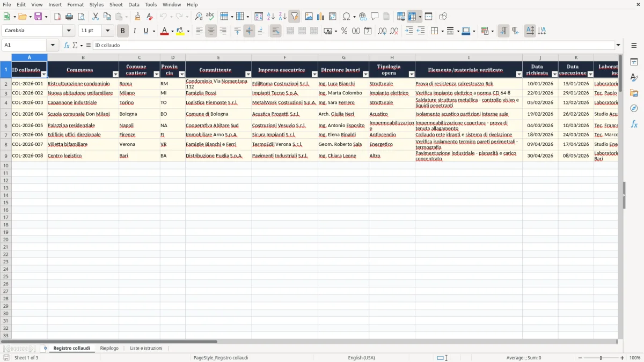Open the Styles menu
The height and width of the screenshot is (362, 644).
click(x=97, y=4)
